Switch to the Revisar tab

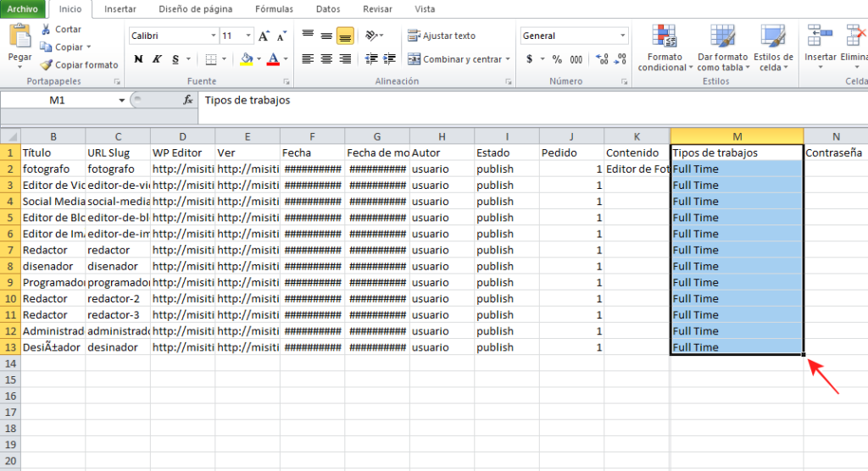377,8
